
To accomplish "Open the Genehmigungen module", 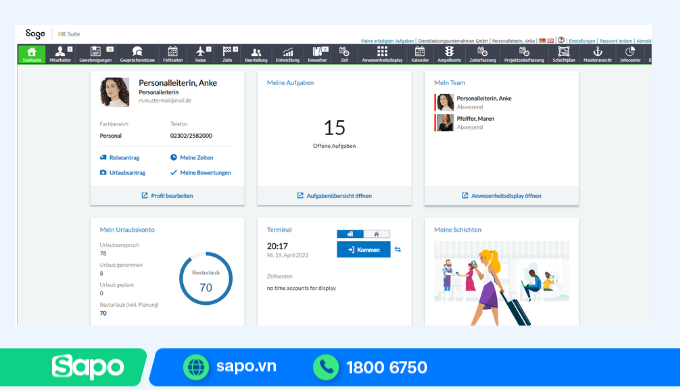I will pos(96,54).
